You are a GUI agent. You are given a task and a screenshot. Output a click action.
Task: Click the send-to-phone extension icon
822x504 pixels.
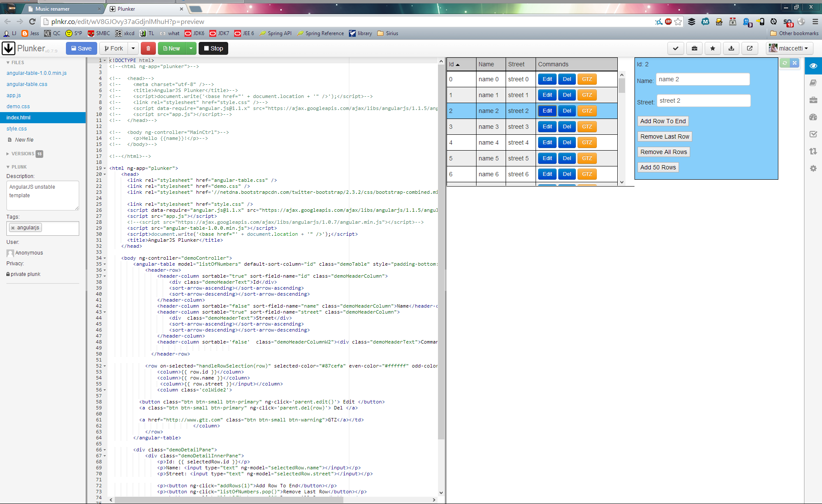[x=760, y=21]
